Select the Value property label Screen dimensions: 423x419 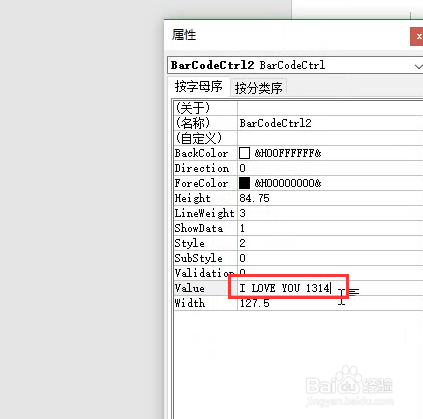click(189, 288)
